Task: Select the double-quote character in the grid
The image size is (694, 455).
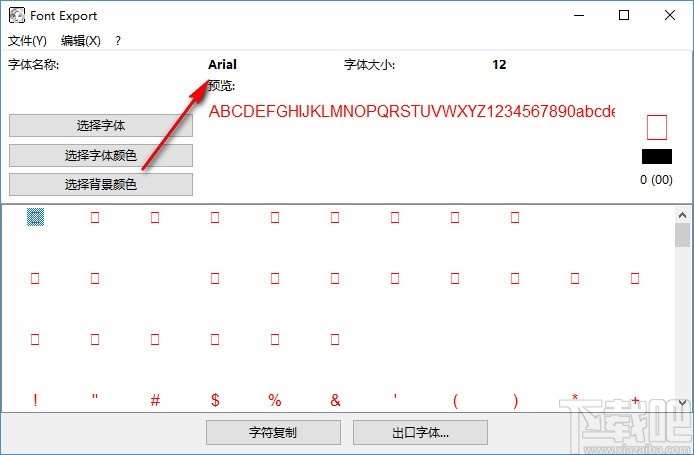Action: 95,397
